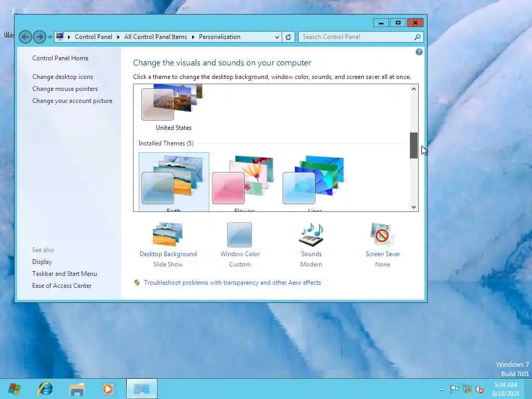Expand arrow before Control Panel breadcrumb
Viewport: 532px width, 399px height.
click(69, 37)
